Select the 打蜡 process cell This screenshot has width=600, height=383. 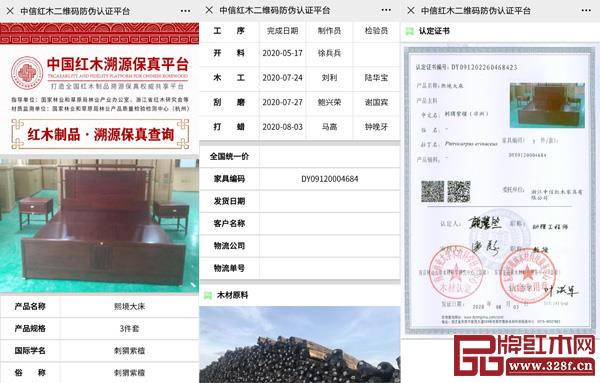pos(229,127)
